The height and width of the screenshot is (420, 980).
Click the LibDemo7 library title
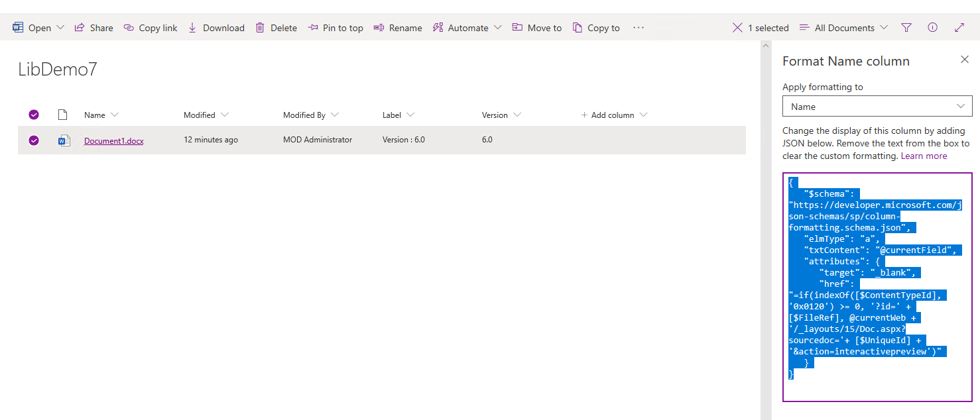click(x=58, y=70)
